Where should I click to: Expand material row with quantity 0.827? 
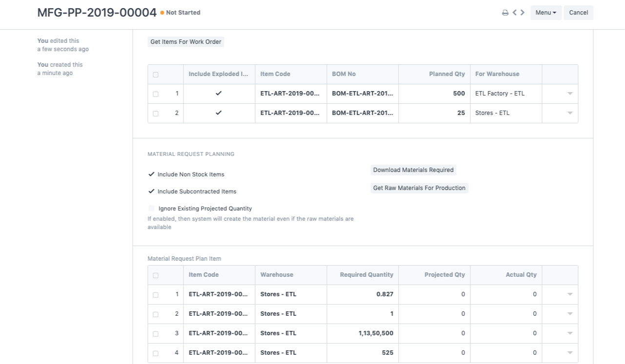click(x=570, y=294)
